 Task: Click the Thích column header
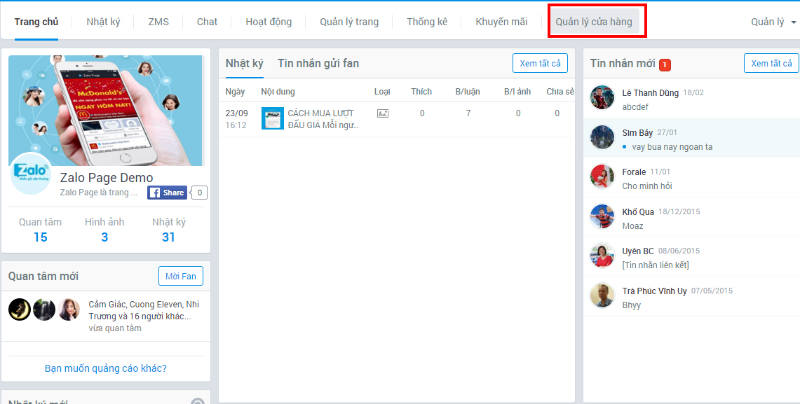pyautogui.click(x=421, y=92)
